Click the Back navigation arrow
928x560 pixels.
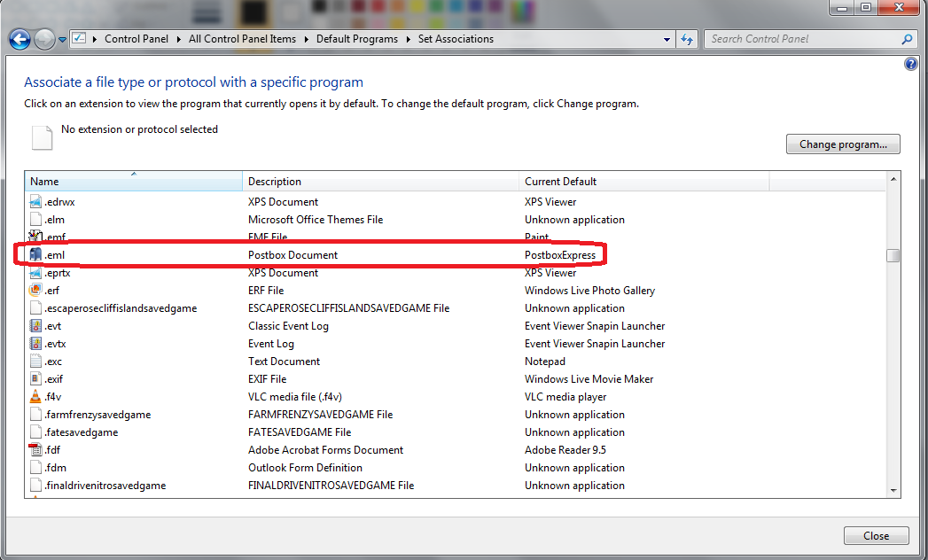point(19,40)
